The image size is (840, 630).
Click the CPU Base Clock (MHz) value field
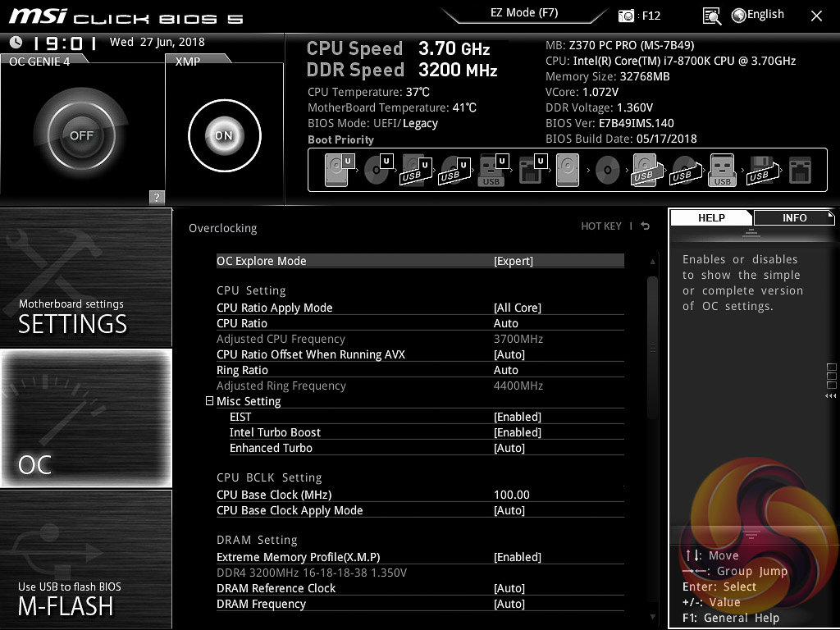[512, 495]
